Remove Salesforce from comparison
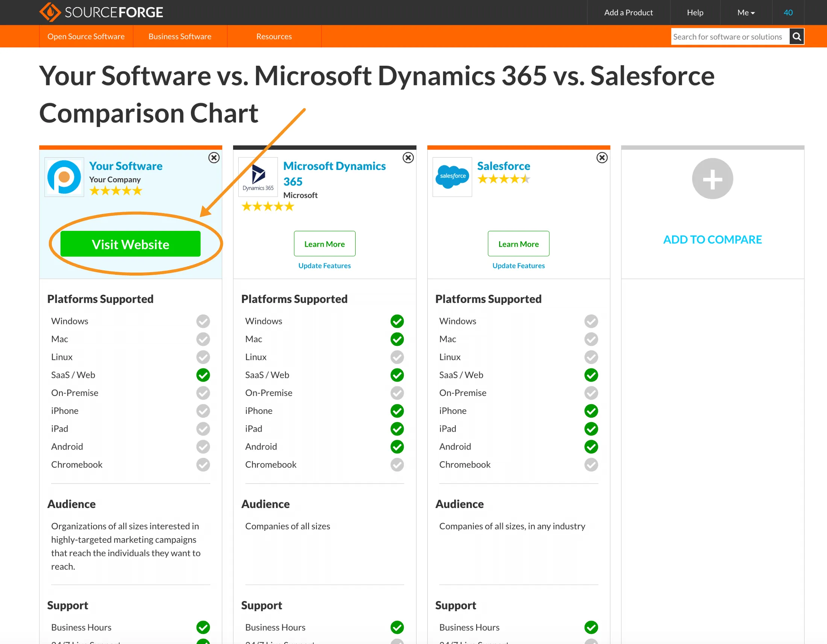The image size is (827, 644). click(602, 158)
